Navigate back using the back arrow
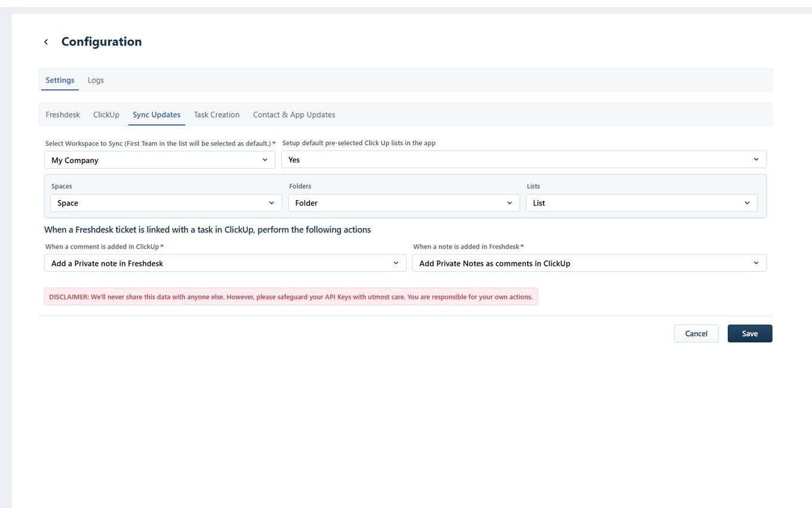 (x=46, y=42)
